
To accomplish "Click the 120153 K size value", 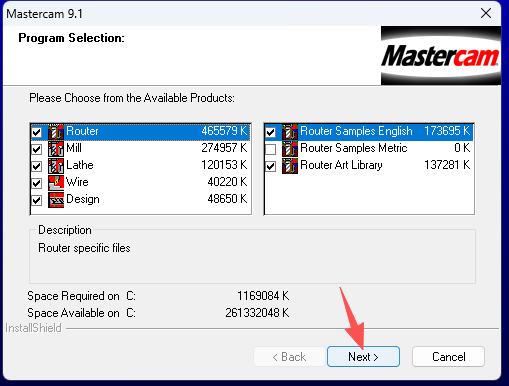I will [224, 165].
